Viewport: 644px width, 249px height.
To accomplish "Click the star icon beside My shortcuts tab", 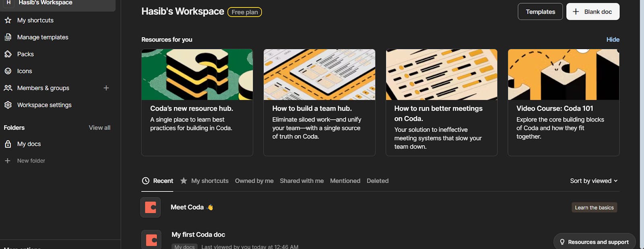I will [x=184, y=181].
